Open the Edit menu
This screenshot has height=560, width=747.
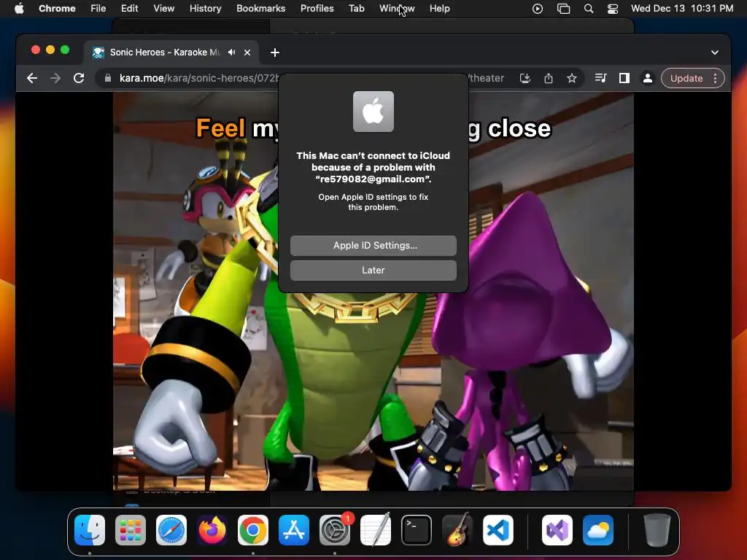pyautogui.click(x=129, y=9)
